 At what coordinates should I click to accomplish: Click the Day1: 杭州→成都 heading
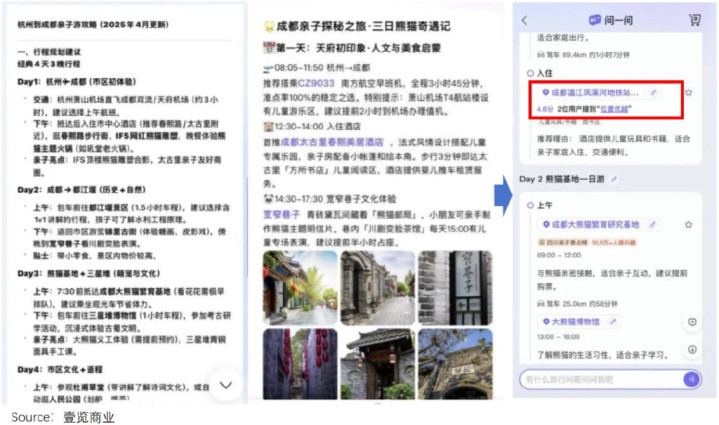(77, 82)
